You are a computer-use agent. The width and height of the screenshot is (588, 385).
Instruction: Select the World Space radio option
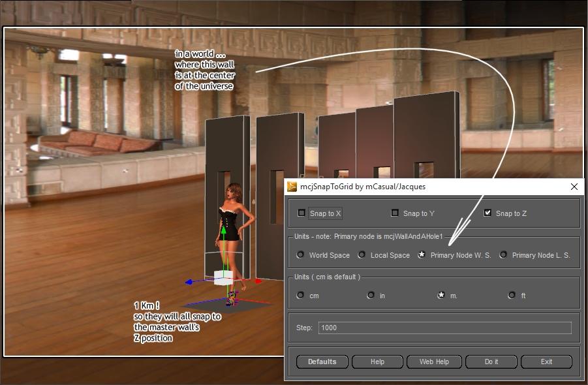point(300,255)
